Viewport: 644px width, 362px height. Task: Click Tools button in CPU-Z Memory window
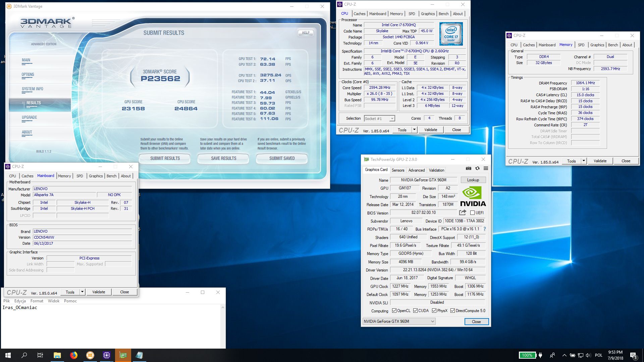tap(571, 161)
